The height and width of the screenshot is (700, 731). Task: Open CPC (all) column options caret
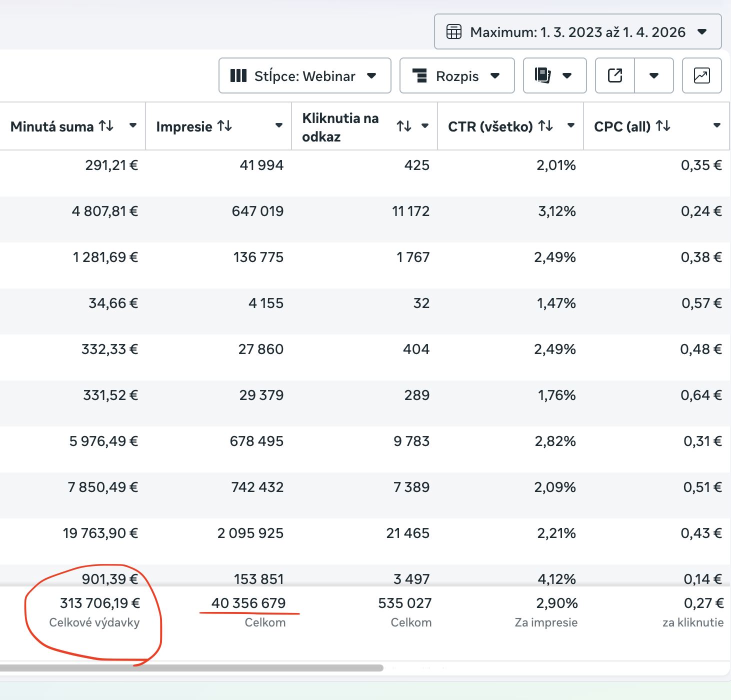(717, 126)
